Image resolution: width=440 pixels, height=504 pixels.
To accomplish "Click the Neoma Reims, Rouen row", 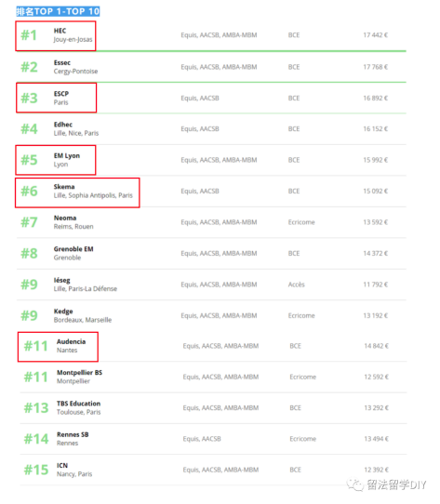I will 211,222.
